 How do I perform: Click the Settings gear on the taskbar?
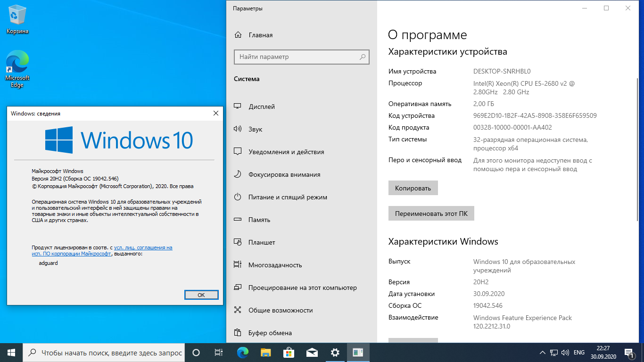[x=335, y=353]
